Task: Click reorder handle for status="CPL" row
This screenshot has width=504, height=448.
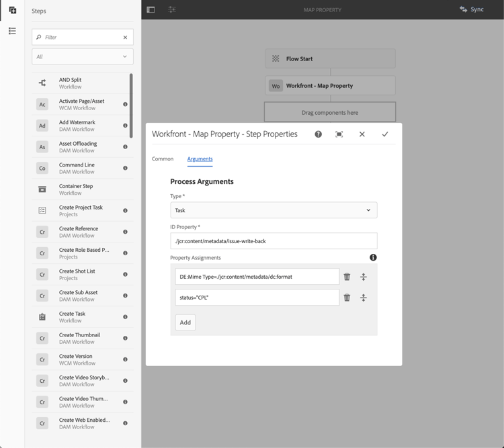Action: (x=363, y=298)
